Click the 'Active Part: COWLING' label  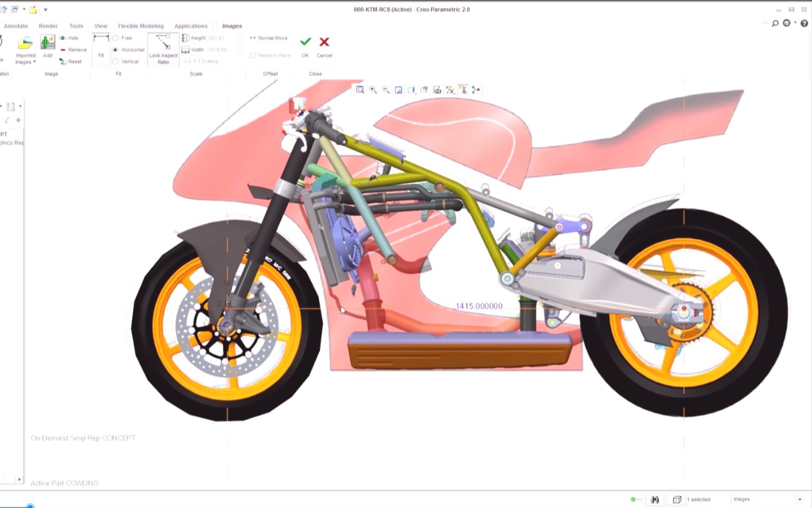(64, 483)
